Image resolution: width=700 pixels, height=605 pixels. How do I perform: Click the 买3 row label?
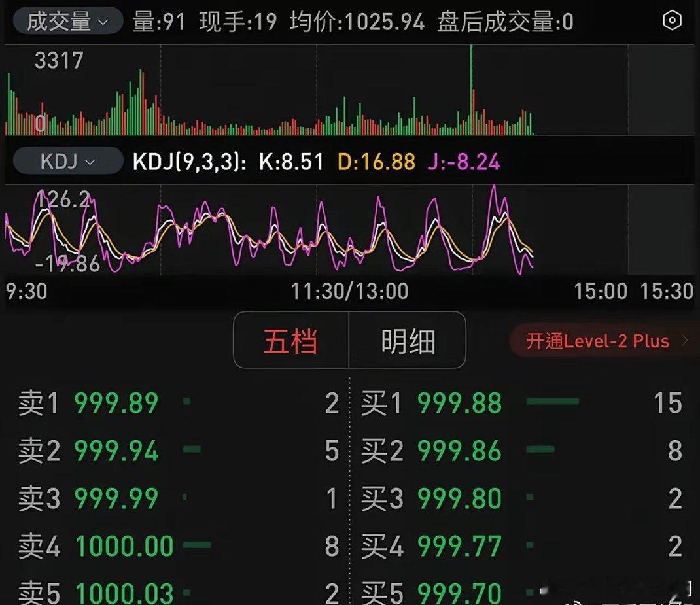coord(382,498)
